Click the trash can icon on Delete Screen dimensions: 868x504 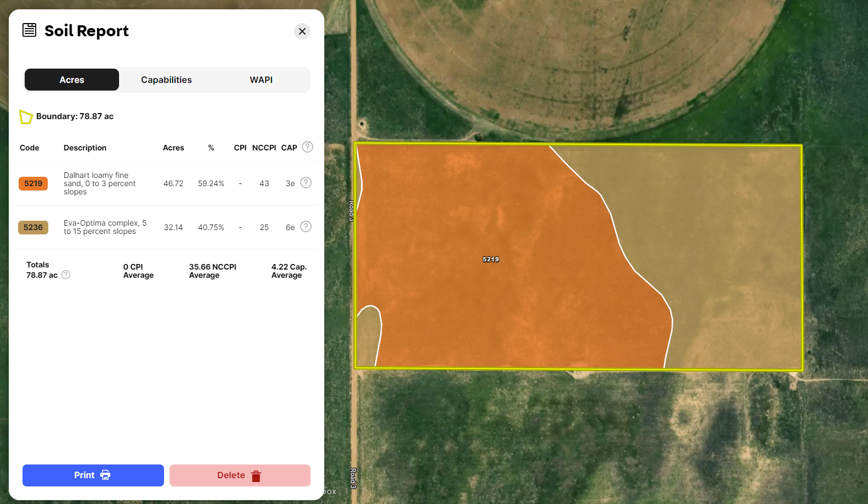pos(256,476)
